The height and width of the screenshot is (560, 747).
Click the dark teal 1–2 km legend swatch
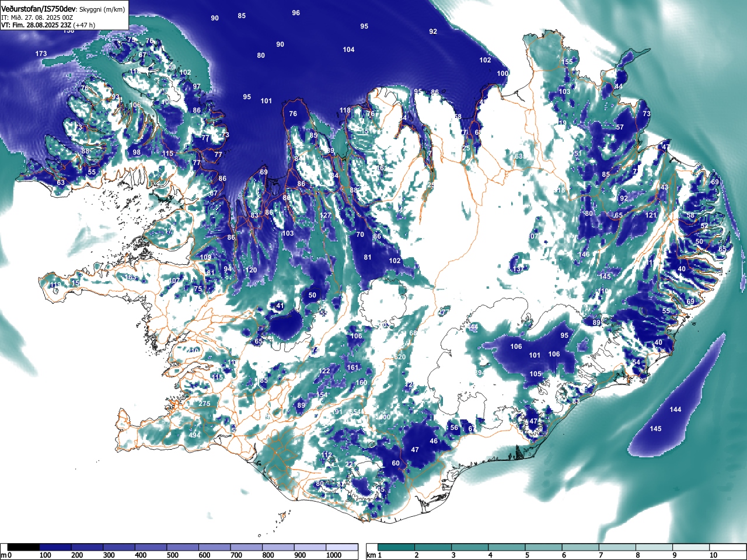point(397,547)
